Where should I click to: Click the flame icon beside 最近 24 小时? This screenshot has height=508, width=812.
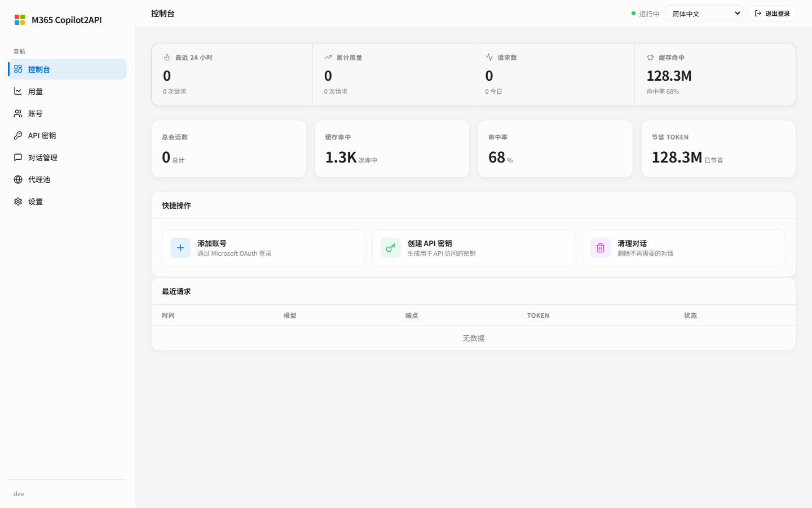pos(167,57)
